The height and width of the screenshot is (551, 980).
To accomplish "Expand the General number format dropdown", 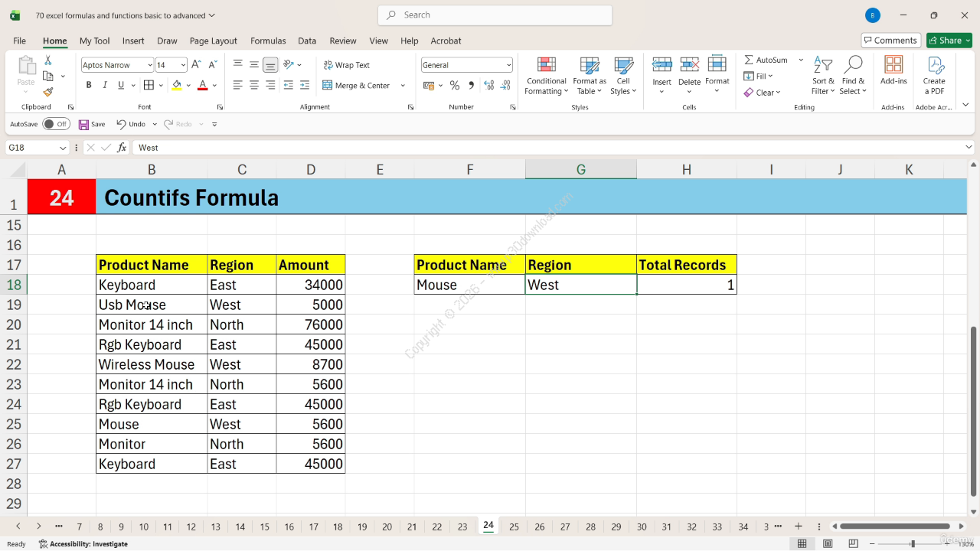I will 508,65.
